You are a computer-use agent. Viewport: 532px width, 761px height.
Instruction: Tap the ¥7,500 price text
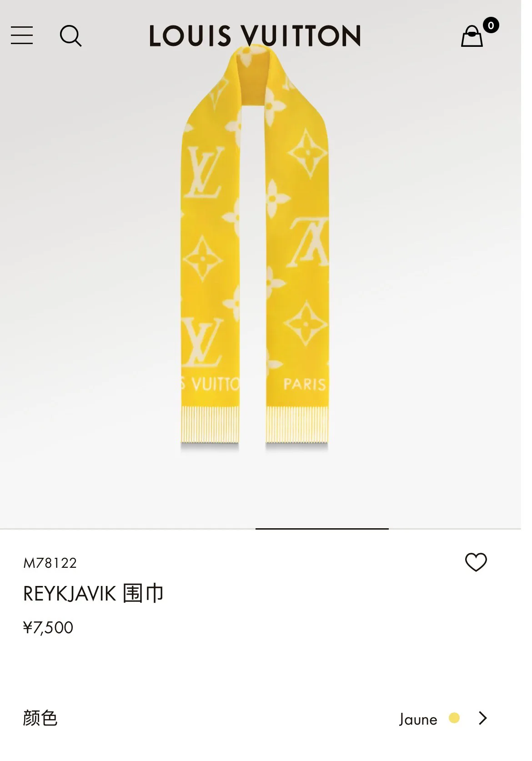pos(48,628)
